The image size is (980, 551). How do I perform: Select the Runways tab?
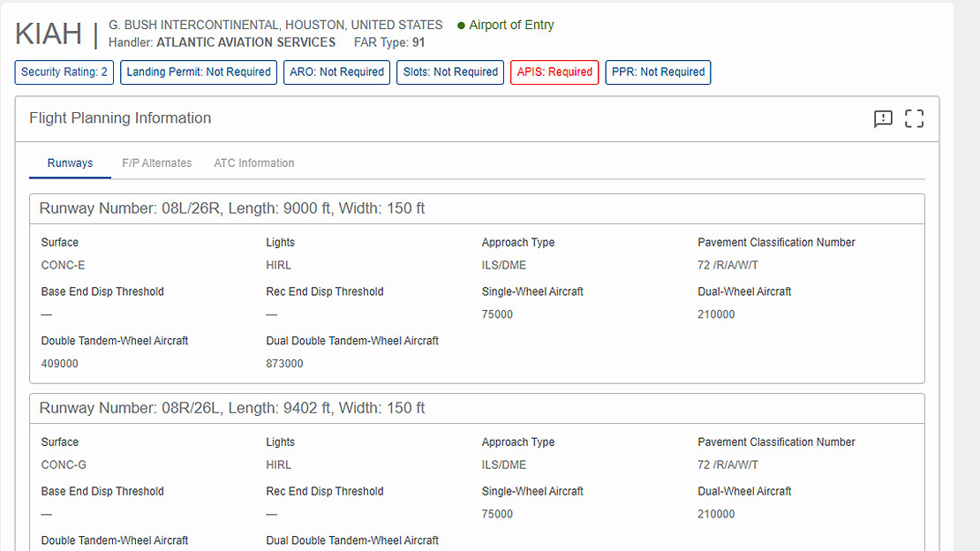coord(70,163)
